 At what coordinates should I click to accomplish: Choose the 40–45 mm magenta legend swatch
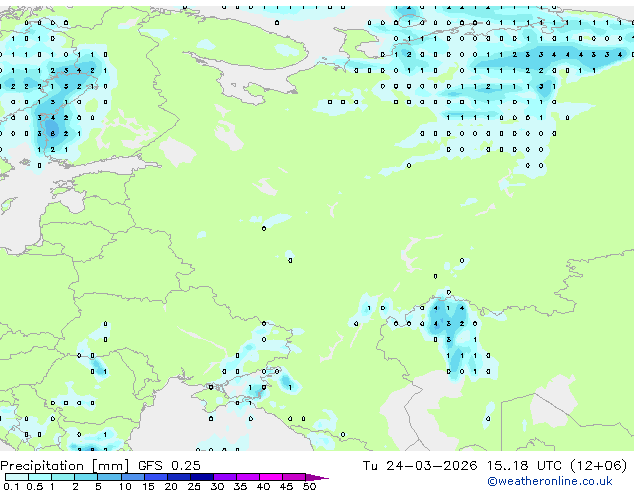coord(271,477)
